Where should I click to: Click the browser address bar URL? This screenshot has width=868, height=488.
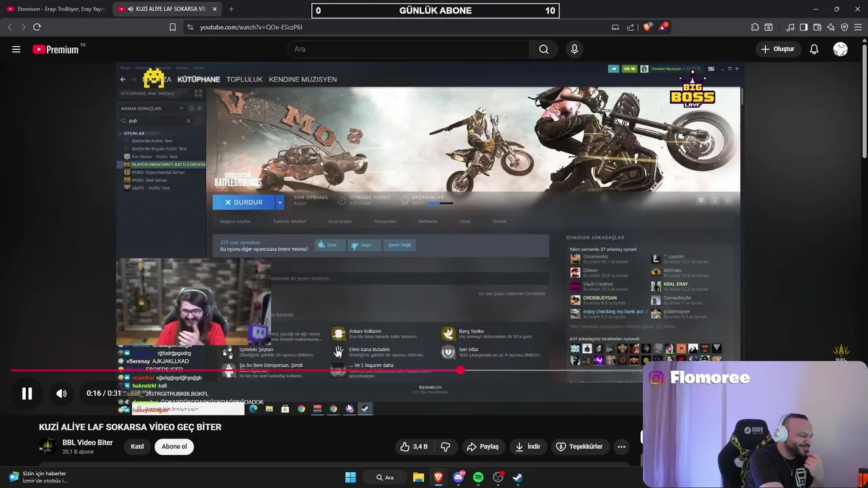point(251,27)
